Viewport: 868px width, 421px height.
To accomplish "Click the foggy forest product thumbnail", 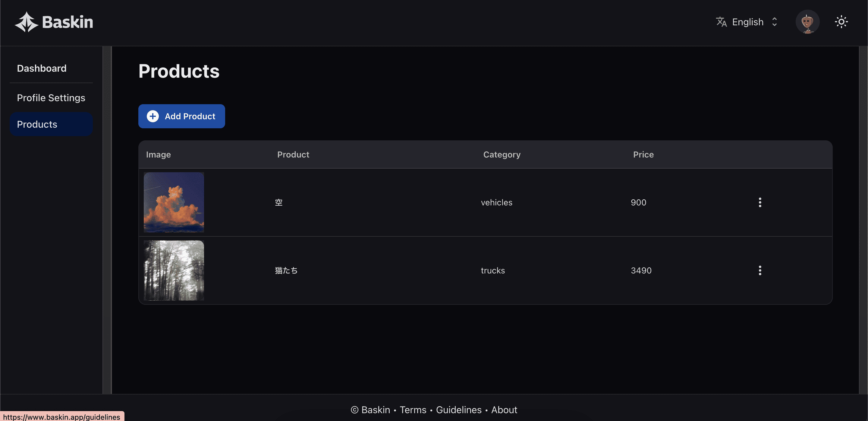I will click(x=174, y=270).
